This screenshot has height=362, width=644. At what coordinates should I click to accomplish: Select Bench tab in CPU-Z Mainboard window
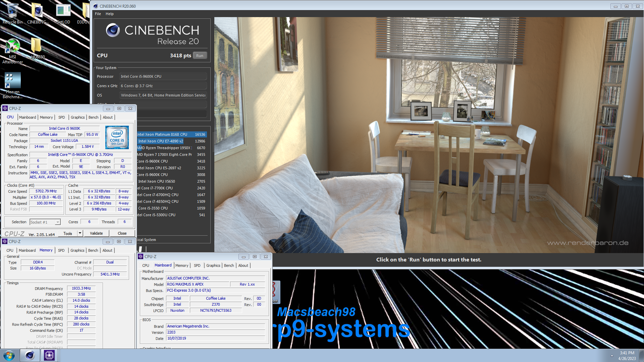(x=229, y=265)
